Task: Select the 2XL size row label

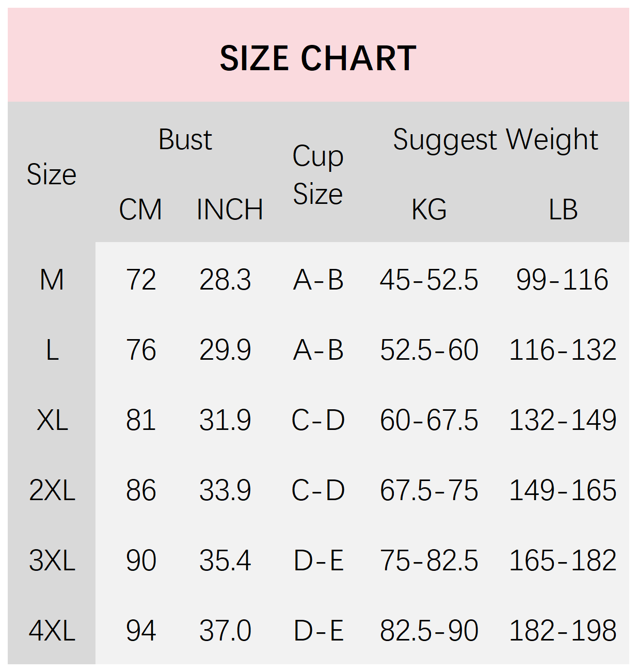Action: pyautogui.click(x=52, y=490)
